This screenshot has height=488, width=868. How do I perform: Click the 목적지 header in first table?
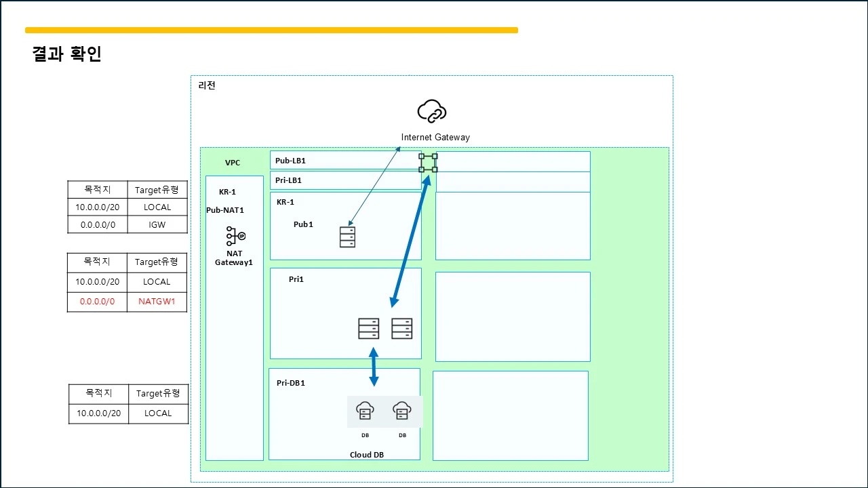coord(98,190)
